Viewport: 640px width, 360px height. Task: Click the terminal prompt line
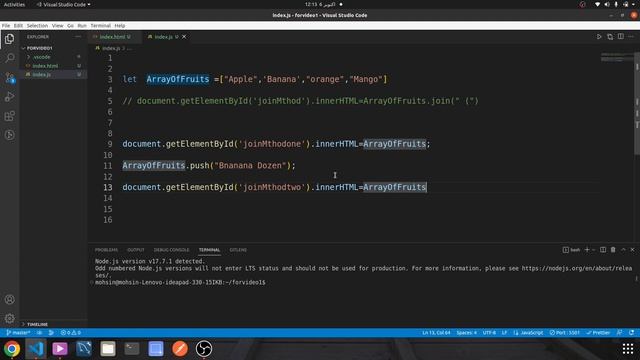180,282
